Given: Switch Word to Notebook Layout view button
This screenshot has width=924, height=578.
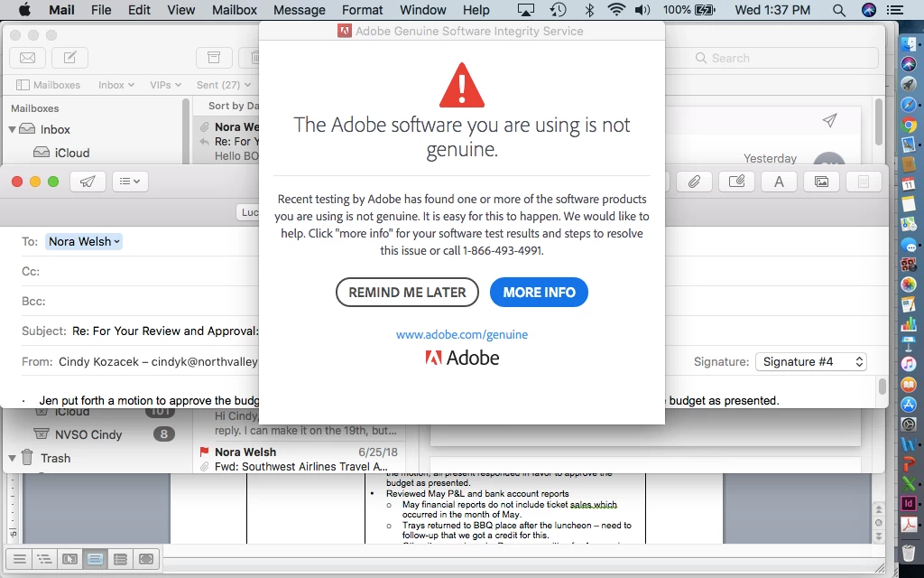Looking at the screenshot, I should tap(120, 558).
